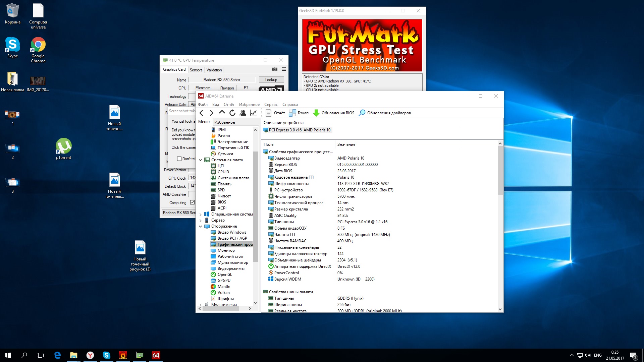Expand Мультимедиа tree node
Screen dimensions: 644x362
click(201, 304)
